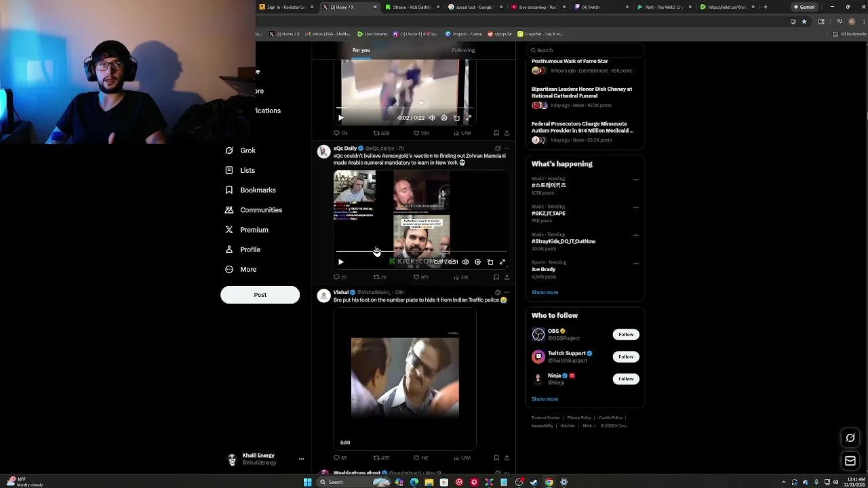Follow OBS
The width and height of the screenshot is (868, 488).
click(626, 334)
